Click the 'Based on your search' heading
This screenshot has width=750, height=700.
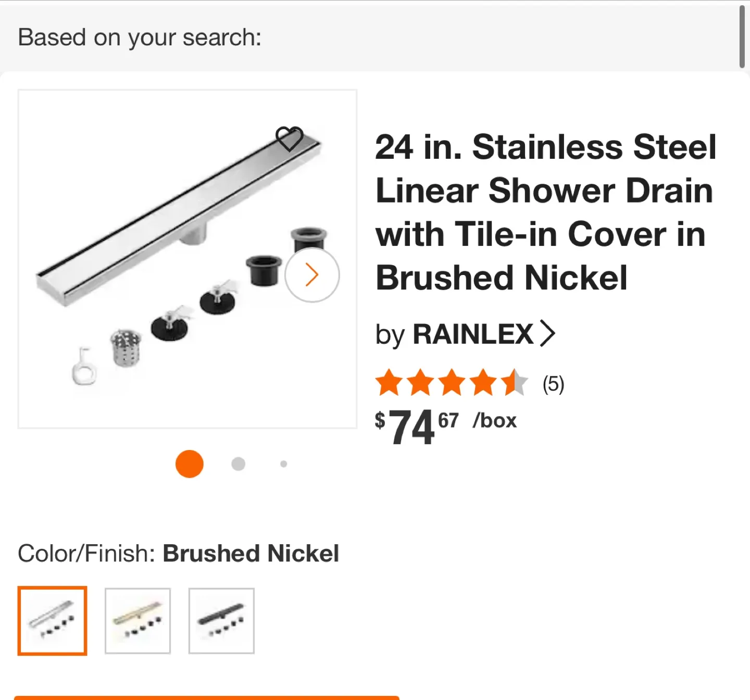click(x=140, y=37)
